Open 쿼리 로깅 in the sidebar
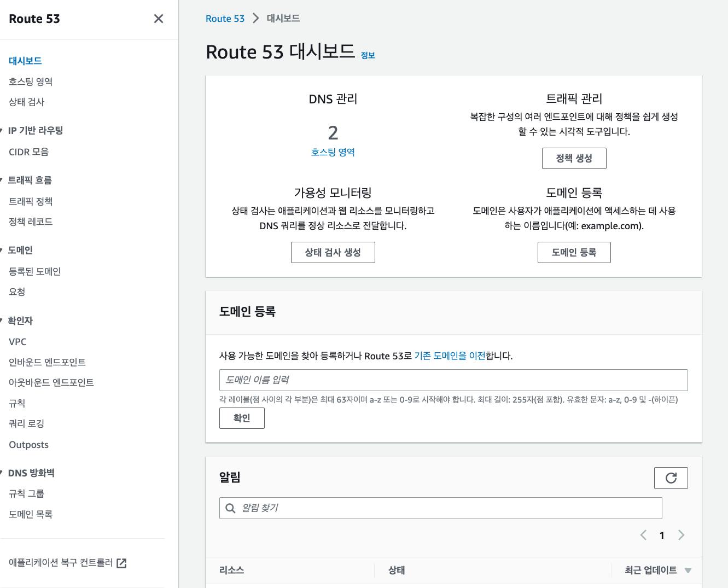728x588 pixels. tap(26, 423)
